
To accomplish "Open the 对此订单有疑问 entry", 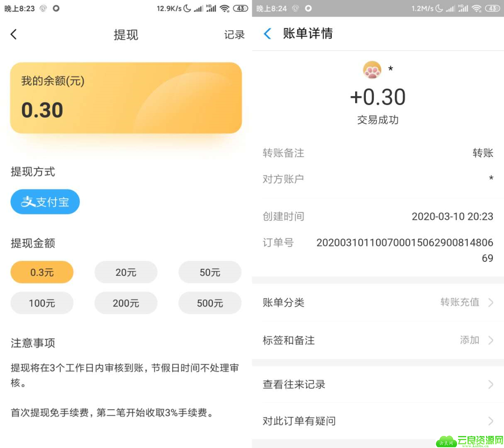I will pos(378,421).
